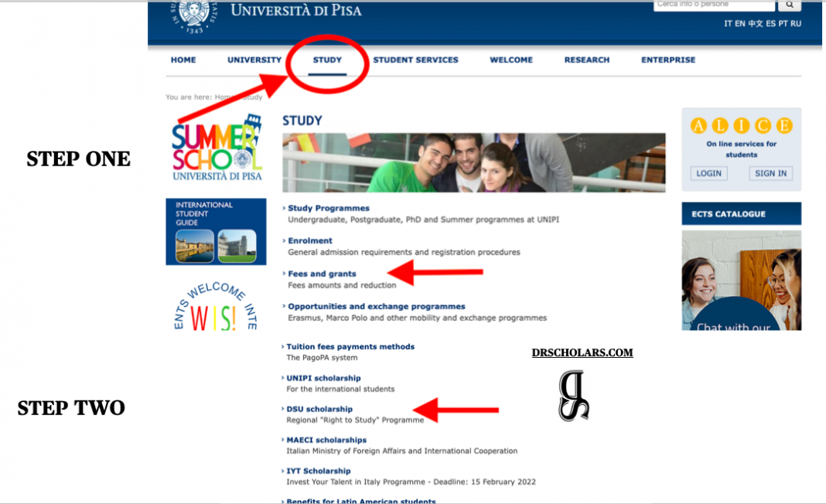Expand the MAECI scholarships entry chevron

[282, 439]
